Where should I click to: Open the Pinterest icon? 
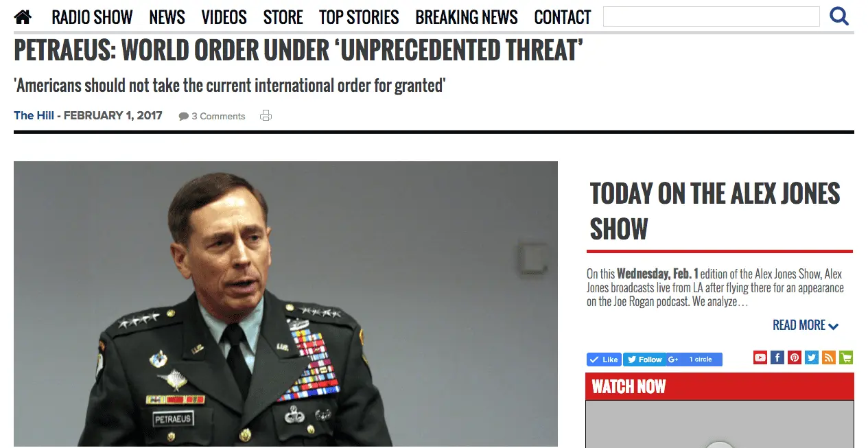(x=795, y=357)
